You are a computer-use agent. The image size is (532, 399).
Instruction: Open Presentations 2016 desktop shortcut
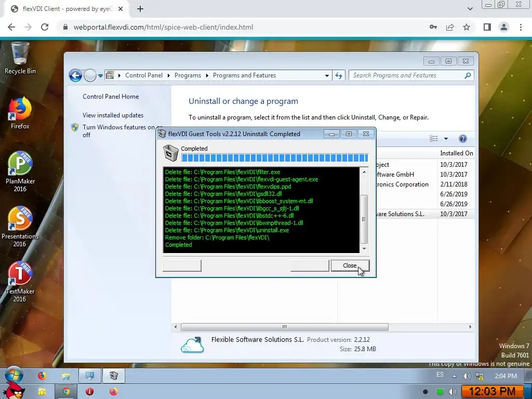[x=20, y=227]
